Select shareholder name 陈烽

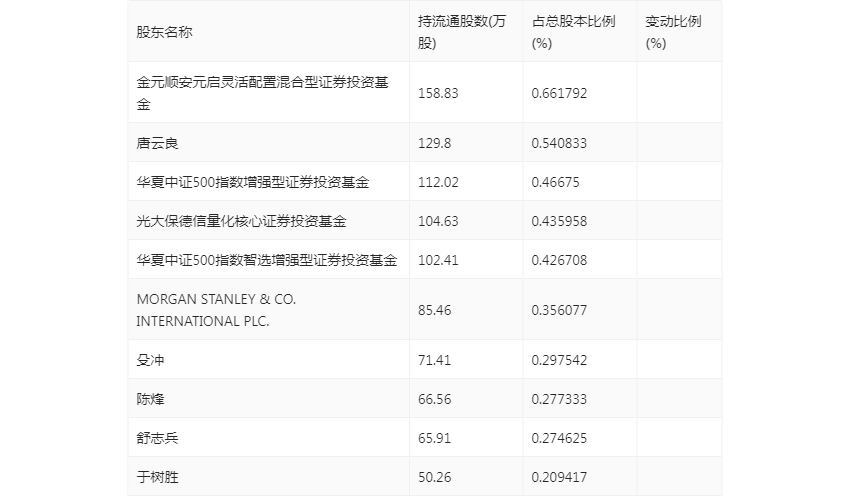[150, 399]
